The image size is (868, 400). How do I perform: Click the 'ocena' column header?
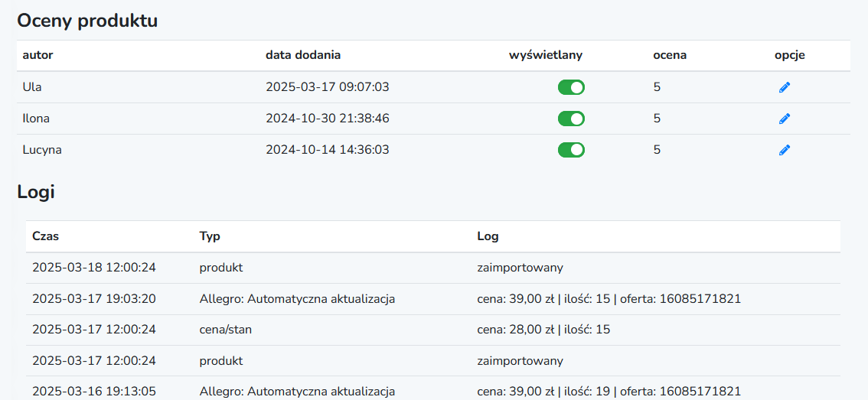pos(670,55)
